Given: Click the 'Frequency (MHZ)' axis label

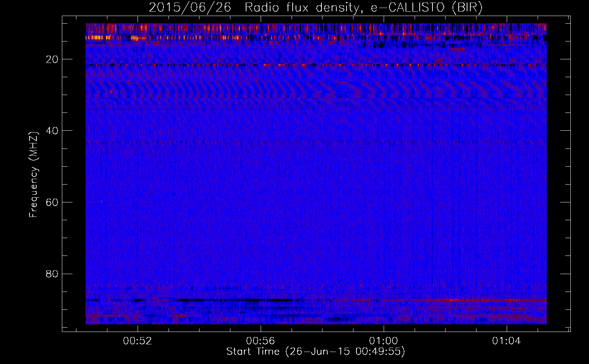Looking at the screenshot, I should [x=33, y=175].
